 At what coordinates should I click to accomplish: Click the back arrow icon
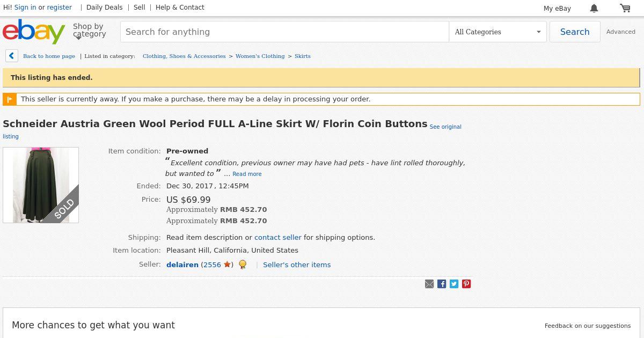coord(12,56)
